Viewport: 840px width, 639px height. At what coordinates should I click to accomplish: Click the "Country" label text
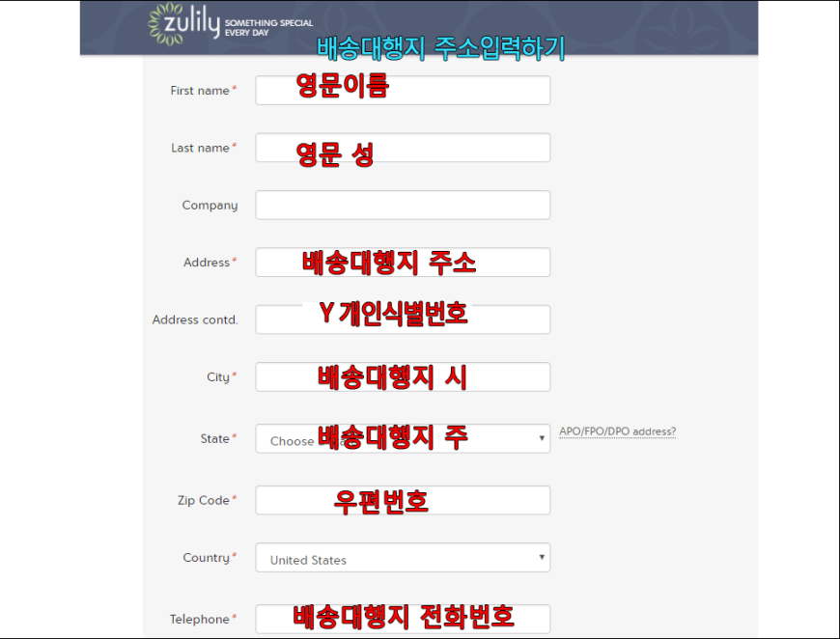207,558
